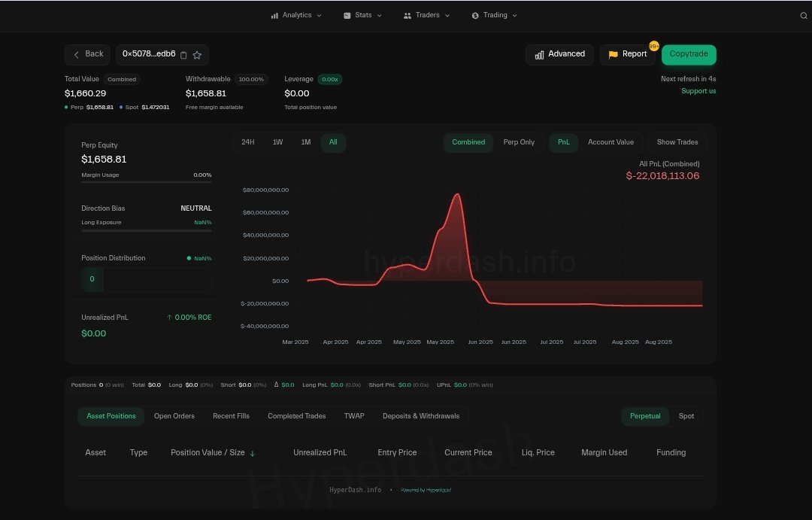The height and width of the screenshot is (520, 812).
Task: Click the sort arrow beside Position Value / Size
Action: tap(253, 453)
